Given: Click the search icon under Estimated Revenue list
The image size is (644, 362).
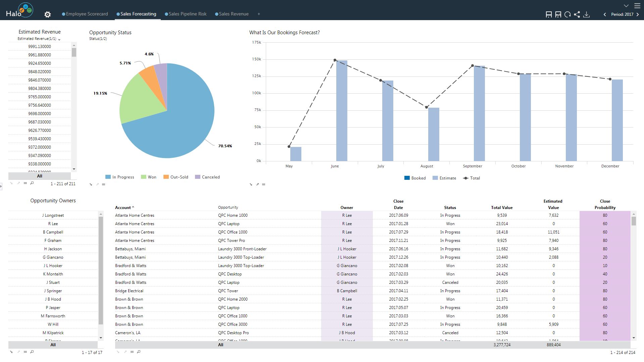Looking at the screenshot, I should coord(32,183).
